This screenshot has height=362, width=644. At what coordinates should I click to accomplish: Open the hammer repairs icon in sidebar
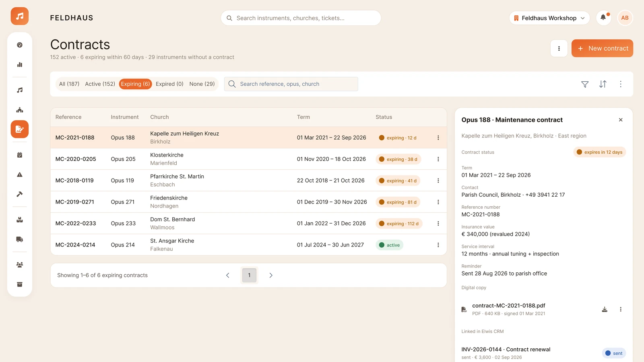click(x=20, y=194)
